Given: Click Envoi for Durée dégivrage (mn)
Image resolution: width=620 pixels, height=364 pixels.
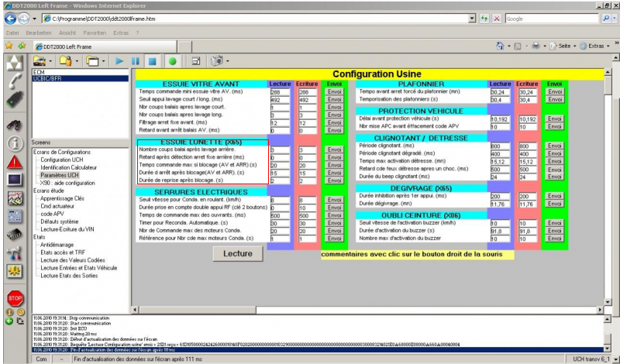Looking at the screenshot, I should point(554,204).
